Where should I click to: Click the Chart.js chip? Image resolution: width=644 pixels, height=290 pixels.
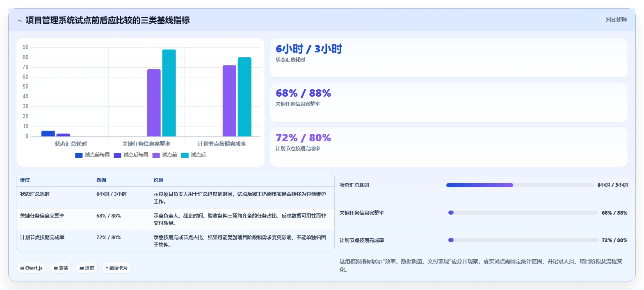(x=31, y=268)
